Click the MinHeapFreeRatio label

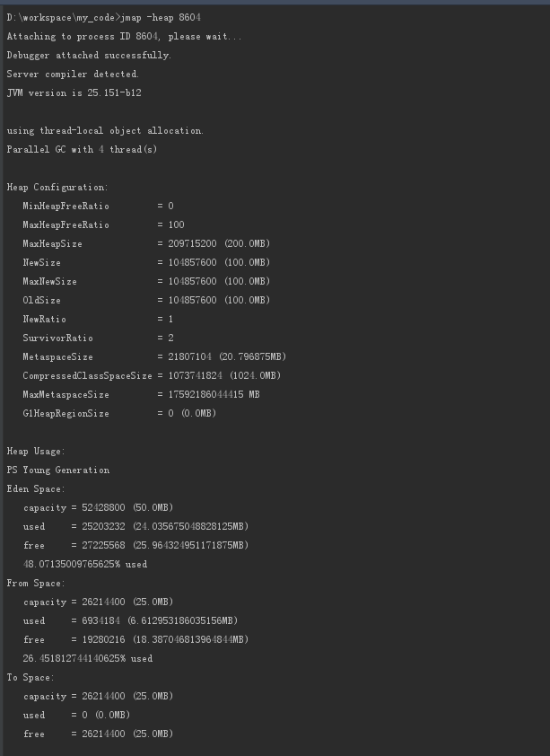pos(66,206)
